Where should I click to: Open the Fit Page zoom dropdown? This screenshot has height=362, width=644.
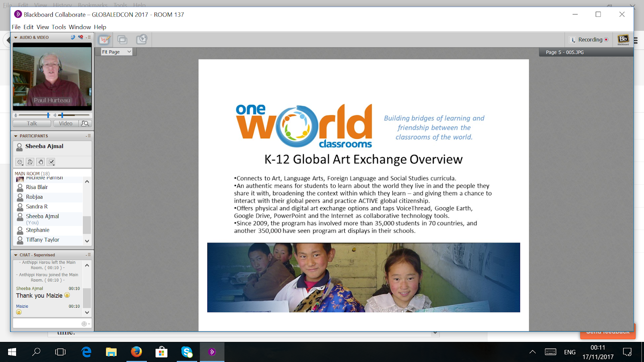tap(116, 52)
